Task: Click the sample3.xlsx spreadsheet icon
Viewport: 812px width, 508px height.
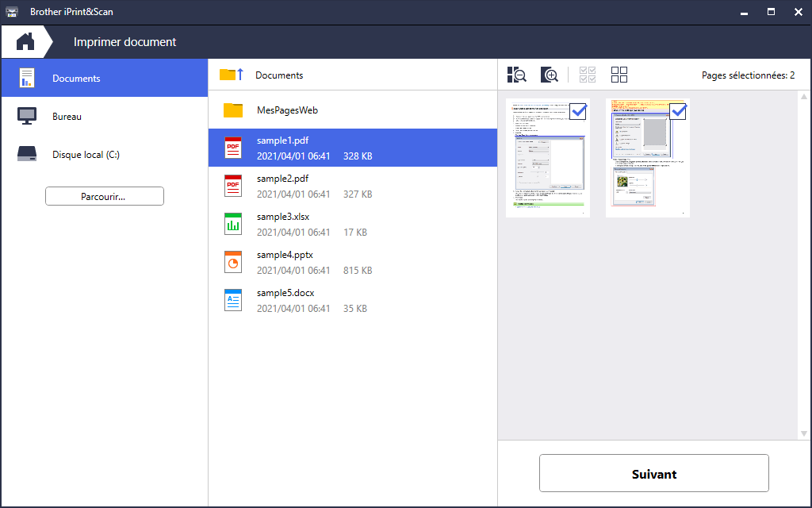Action: click(233, 225)
